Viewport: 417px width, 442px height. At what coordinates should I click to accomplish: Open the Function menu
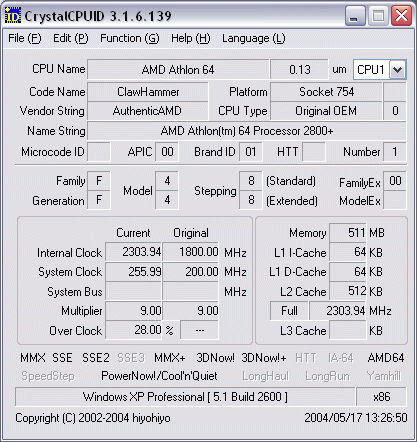(130, 38)
